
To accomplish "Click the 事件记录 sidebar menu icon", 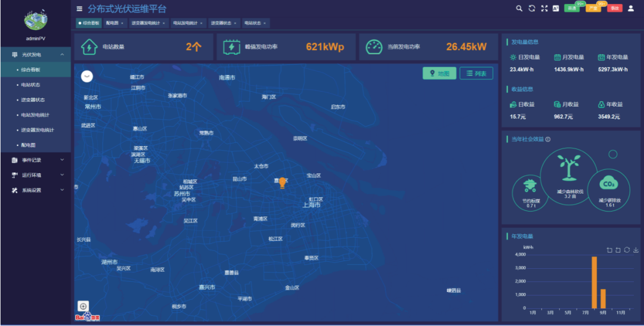I will coord(15,160).
